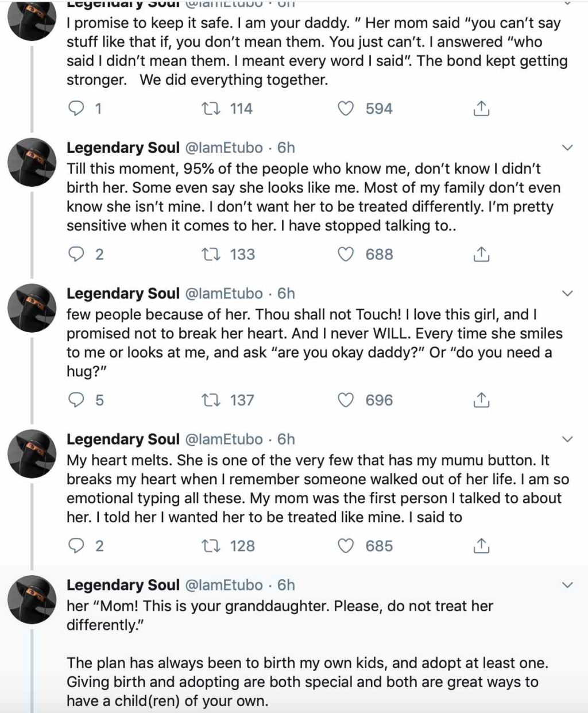Open options chevron on "Till this moment" tweet
This screenshot has width=588, height=713.
(x=567, y=148)
